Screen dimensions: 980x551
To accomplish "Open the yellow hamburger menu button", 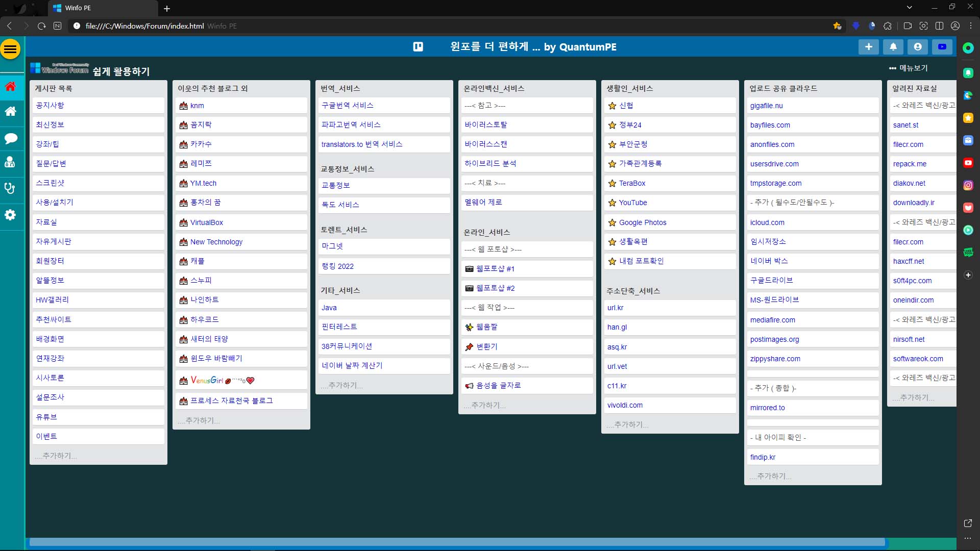I will pyautogui.click(x=10, y=49).
